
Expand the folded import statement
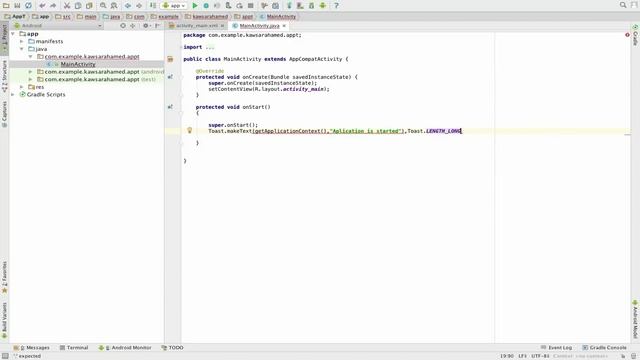[x=209, y=47]
